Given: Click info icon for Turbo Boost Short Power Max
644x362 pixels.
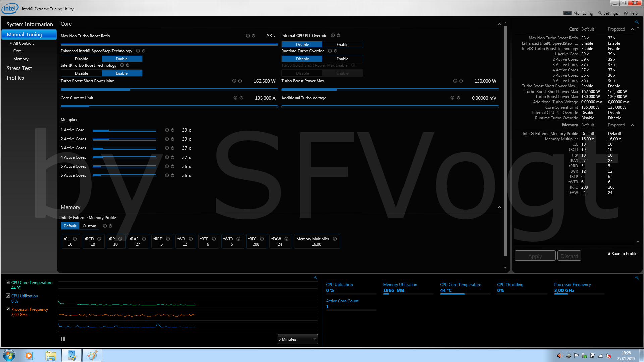Looking at the screenshot, I should tap(234, 81).
